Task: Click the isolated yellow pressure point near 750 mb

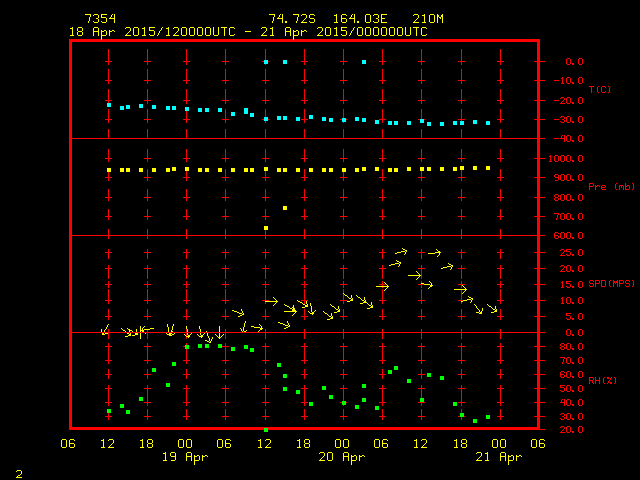Action: click(x=285, y=208)
